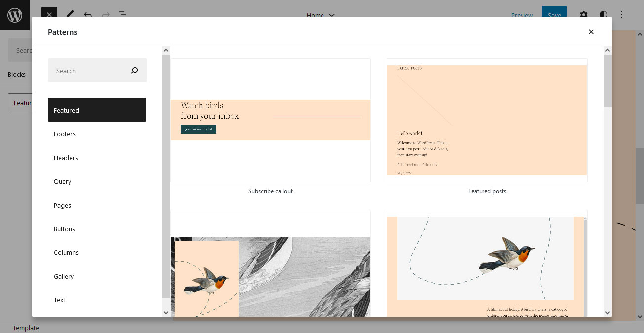This screenshot has height=333, width=644.
Task: Select the pencil editing mode icon
Action: (x=70, y=15)
